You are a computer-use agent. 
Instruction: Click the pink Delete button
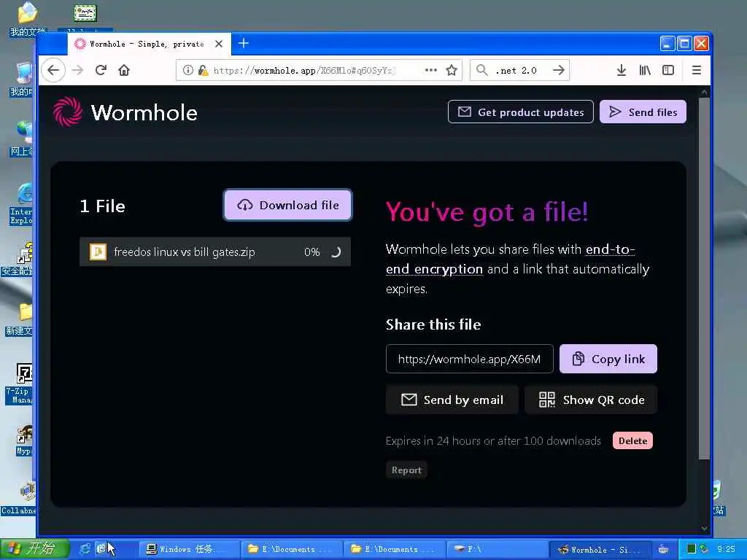[x=632, y=441]
